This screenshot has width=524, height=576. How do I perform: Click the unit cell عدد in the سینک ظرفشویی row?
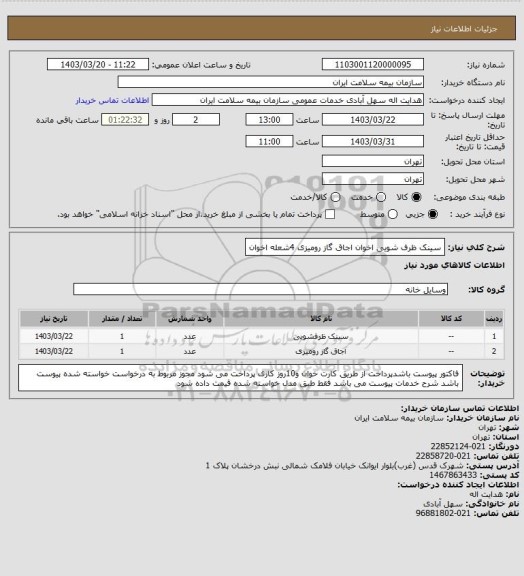(190, 336)
